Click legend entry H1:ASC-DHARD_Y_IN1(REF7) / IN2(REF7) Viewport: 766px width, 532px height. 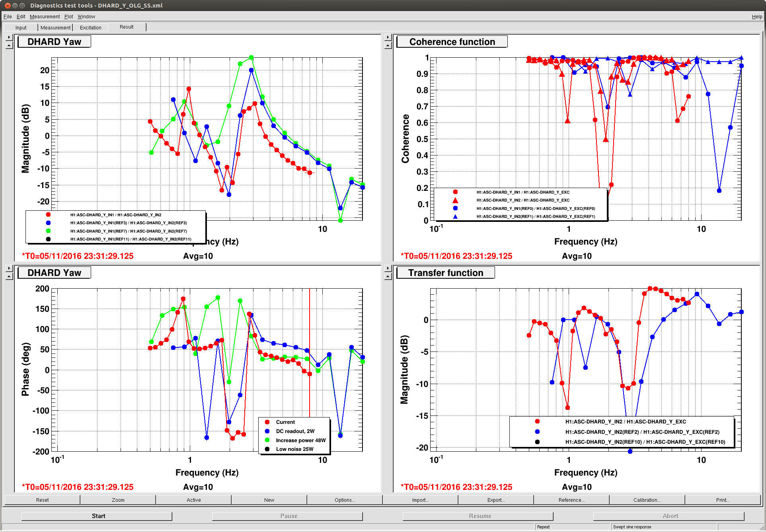[129, 231]
